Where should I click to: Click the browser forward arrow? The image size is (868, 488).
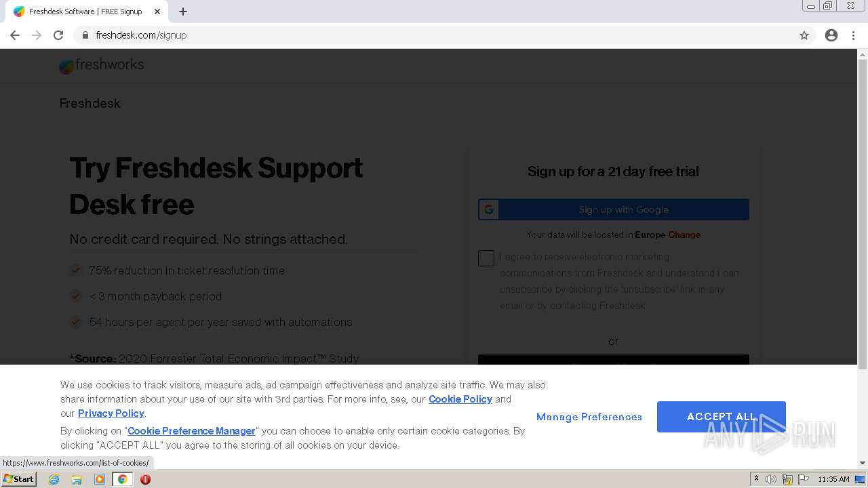[37, 35]
